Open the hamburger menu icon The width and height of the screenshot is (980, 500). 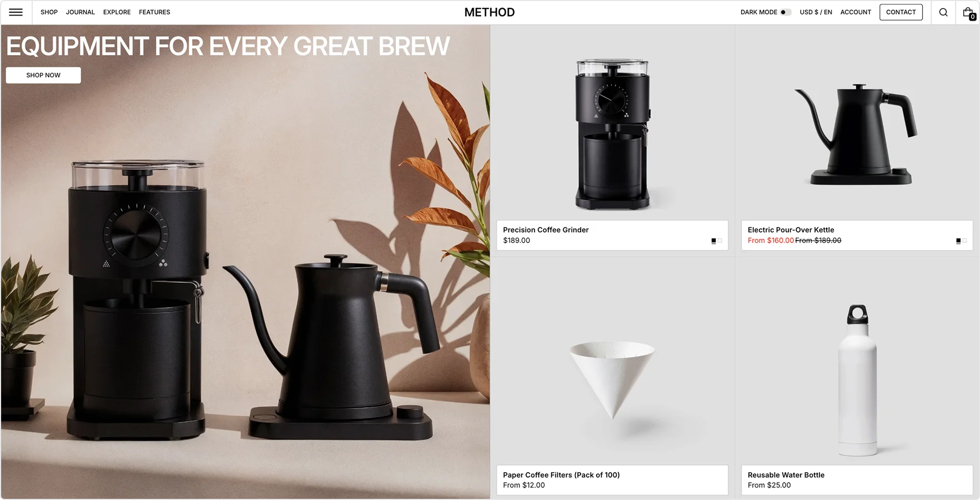point(16,12)
